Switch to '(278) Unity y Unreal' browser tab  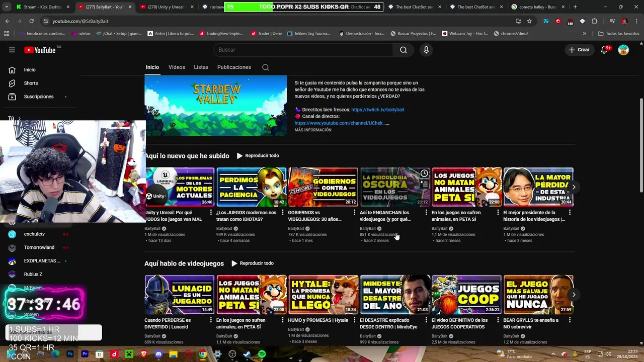point(166,7)
